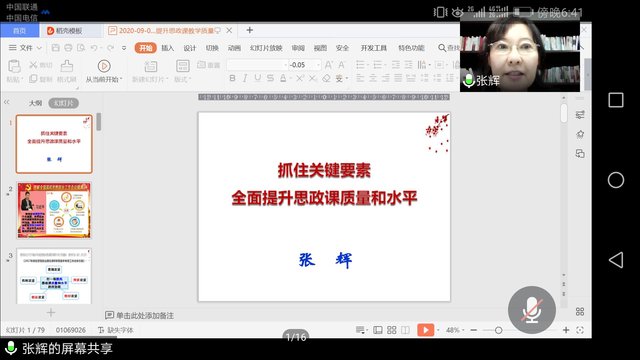This screenshot has height=360, width=640.
Task: Open the font name combo box
Action: click(257, 64)
